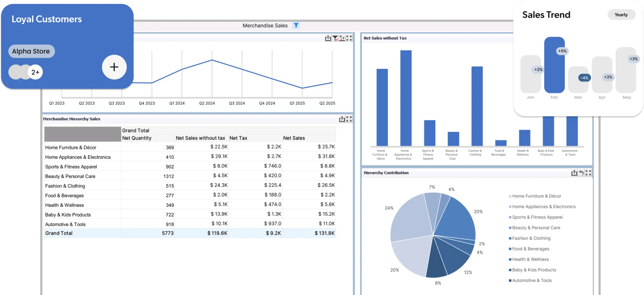The width and height of the screenshot is (644, 295).
Task: Click the sort icon on the Merchandise Sales chart
Action: coord(342,38)
